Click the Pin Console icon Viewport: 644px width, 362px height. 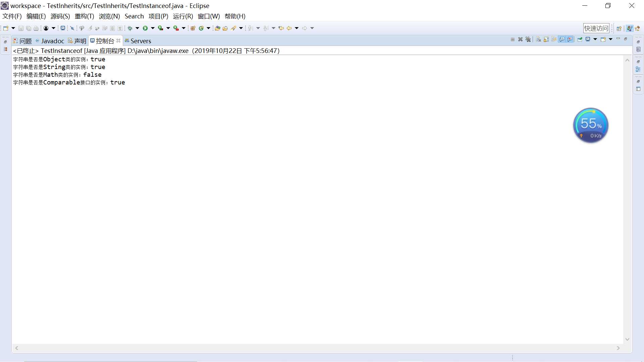(580, 40)
